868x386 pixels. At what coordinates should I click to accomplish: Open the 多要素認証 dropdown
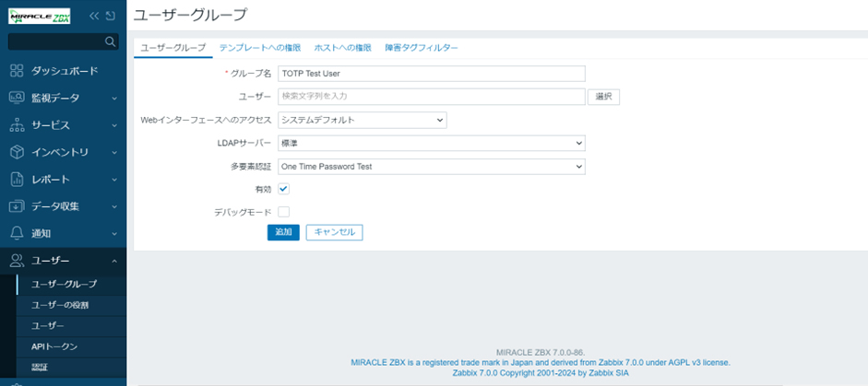tap(431, 167)
